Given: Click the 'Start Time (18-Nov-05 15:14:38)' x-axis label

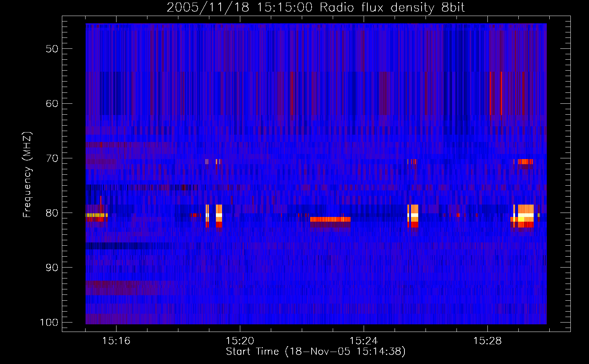Looking at the screenshot, I should (316, 352).
